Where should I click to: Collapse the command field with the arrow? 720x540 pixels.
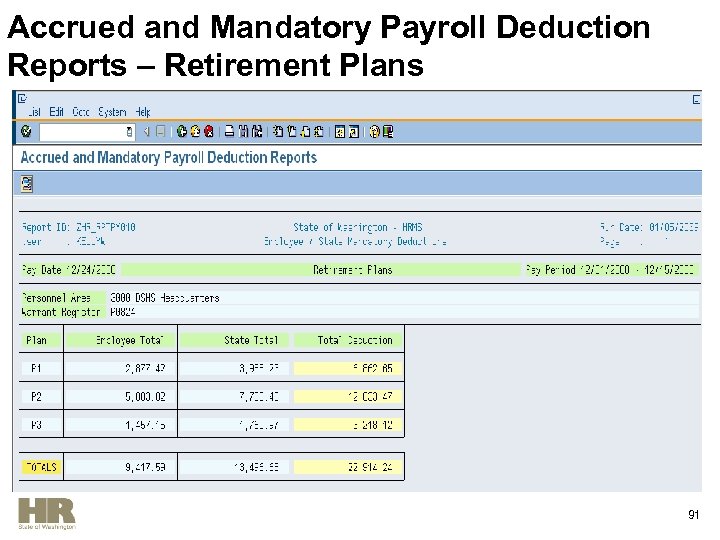146,132
